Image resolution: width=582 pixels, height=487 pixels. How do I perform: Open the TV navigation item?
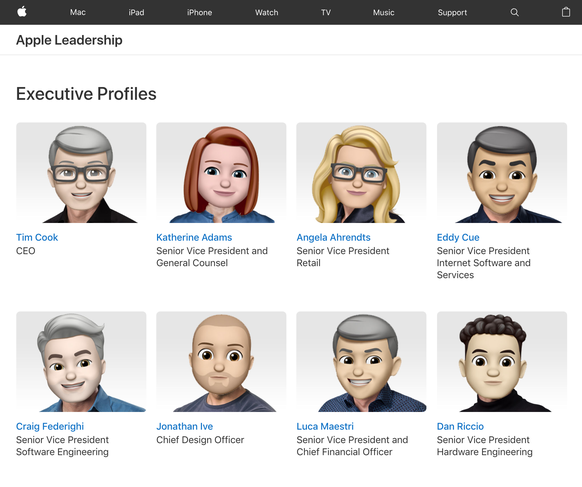326,12
